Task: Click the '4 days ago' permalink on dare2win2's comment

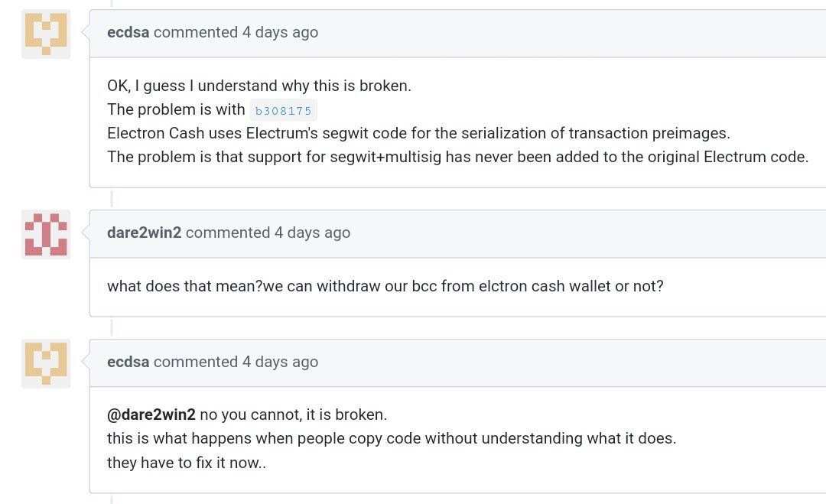Action: click(x=312, y=232)
